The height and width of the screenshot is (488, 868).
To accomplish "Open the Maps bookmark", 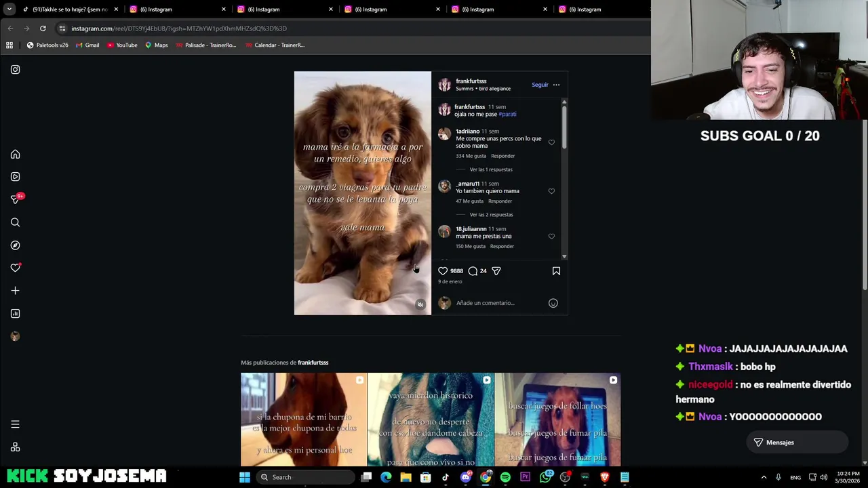I will point(156,45).
